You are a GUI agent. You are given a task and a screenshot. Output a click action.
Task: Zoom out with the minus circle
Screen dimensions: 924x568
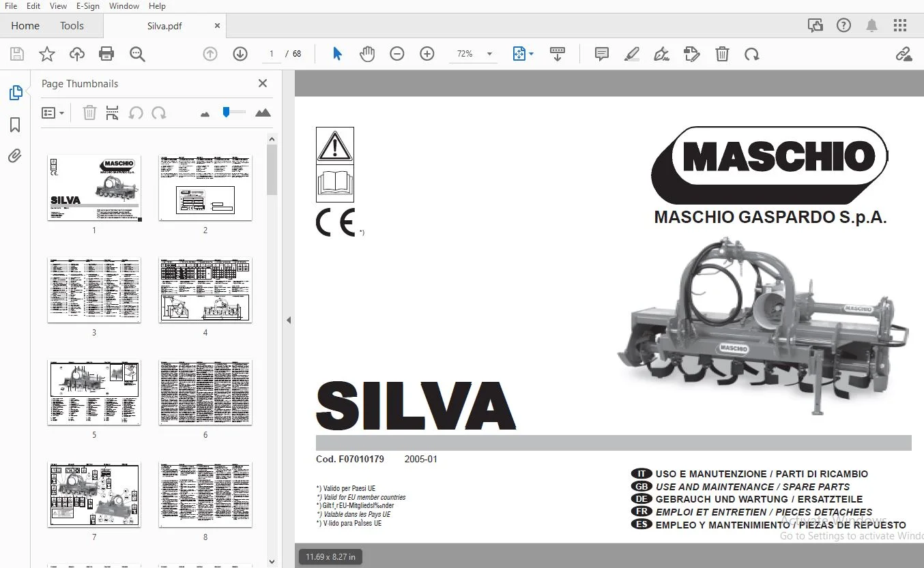(397, 54)
